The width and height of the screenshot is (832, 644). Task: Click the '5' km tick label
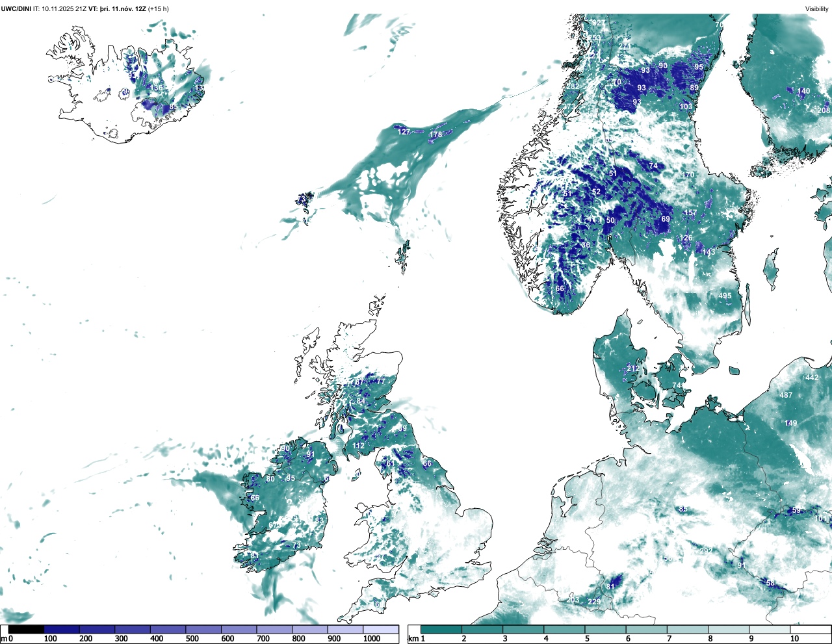[587, 639]
